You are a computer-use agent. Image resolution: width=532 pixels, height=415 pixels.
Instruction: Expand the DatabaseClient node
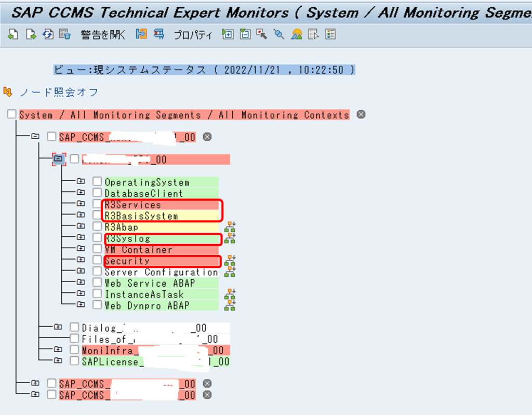[x=81, y=192]
